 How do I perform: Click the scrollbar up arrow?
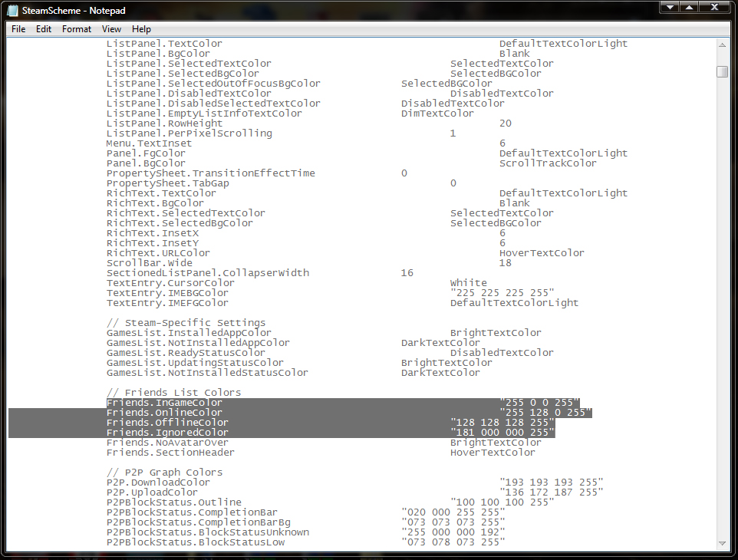pyautogui.click(x=722, y=45)
